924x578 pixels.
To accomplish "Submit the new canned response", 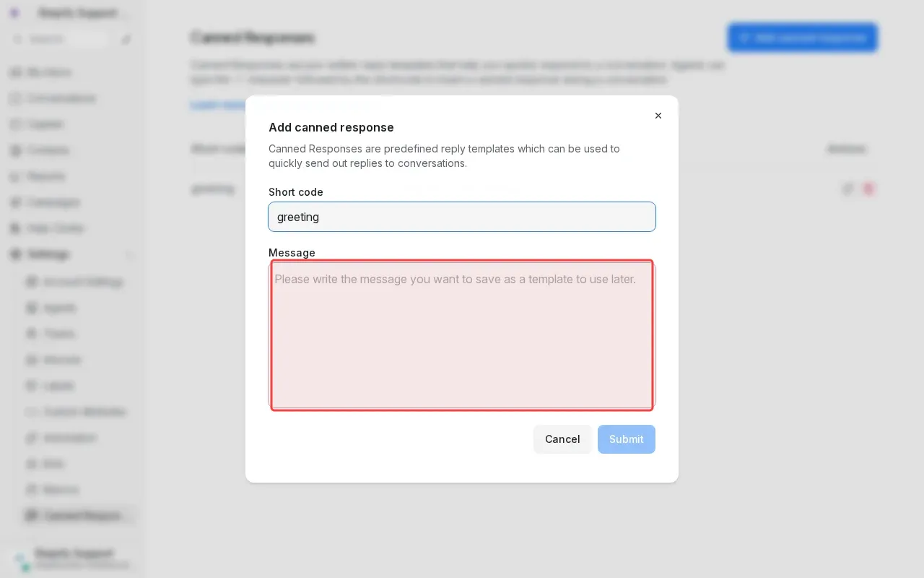I will click(626, 439).
